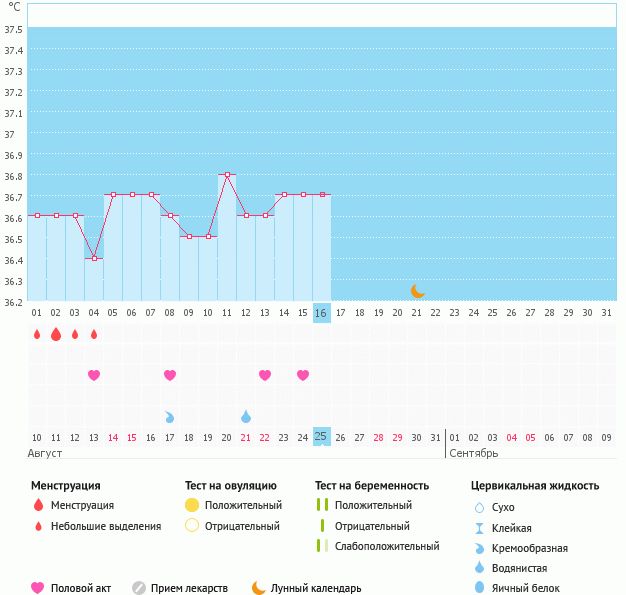
Task: Click the Клейкая sticky fluid icon in legend
Action: click(479, 528)
